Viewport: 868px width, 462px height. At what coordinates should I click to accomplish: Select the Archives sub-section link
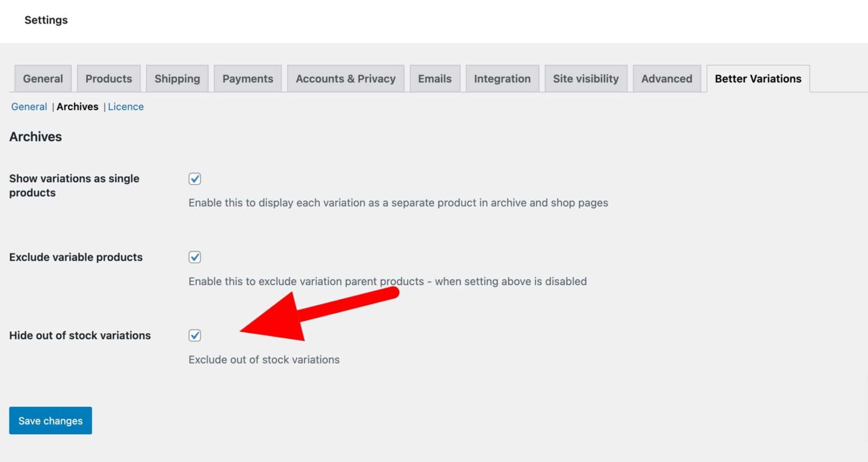[77, 107]
